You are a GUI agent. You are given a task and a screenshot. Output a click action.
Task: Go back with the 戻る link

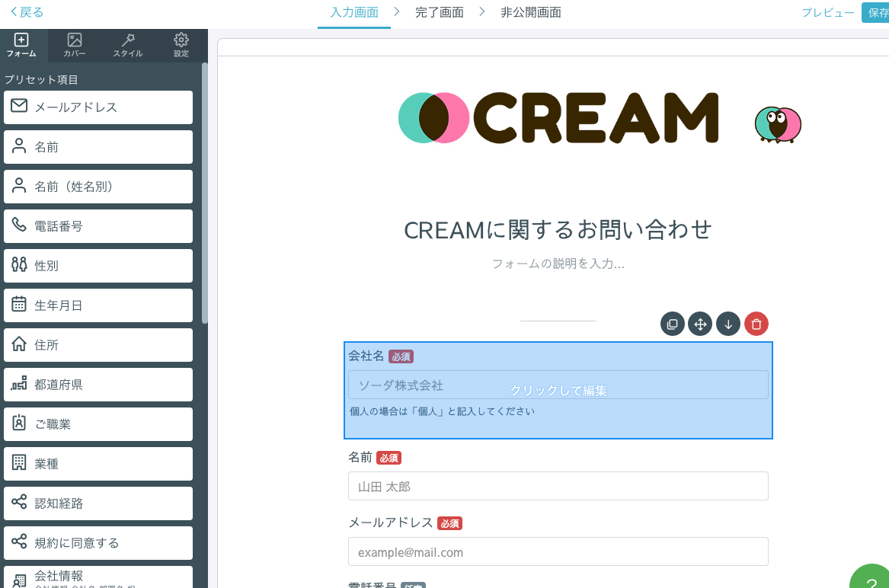(x=27, y=12)
